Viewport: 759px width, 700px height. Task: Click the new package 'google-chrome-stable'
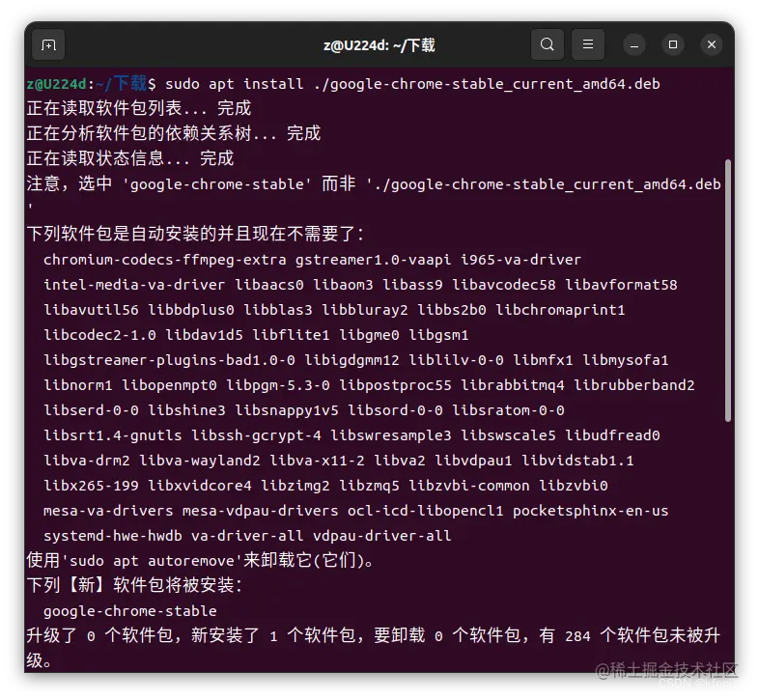[x=130, y=611]
